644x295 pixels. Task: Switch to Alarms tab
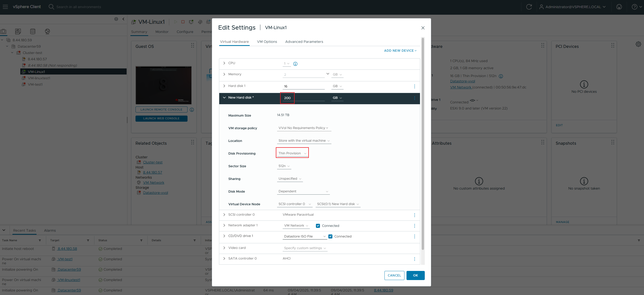tap(50, 231)
